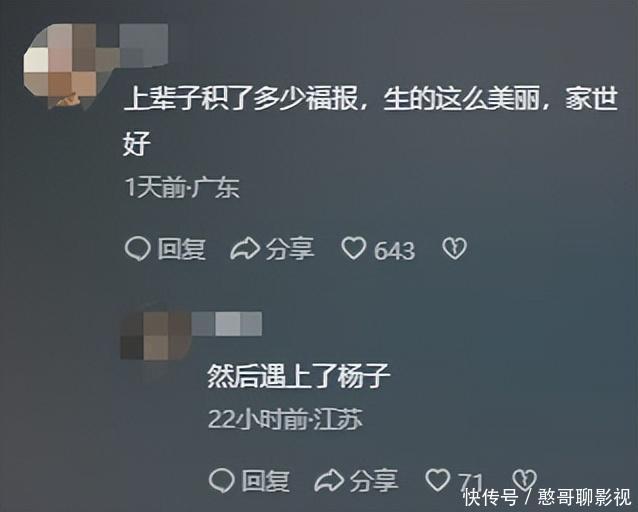Screen dimensions: 638x512
Task: Select reply text 然后遇上了杨子
Action: coord(299,376)
